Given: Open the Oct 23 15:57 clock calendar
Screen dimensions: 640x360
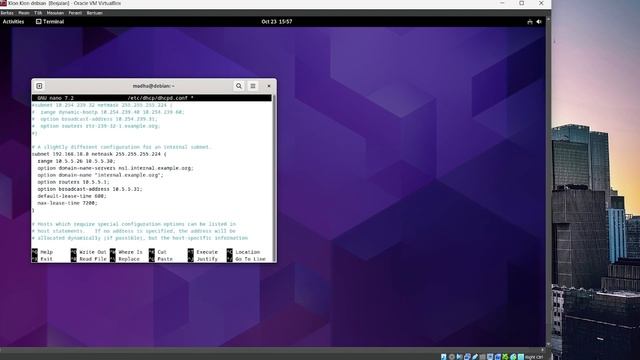Looking at the screenshot, I should (277, 22).
